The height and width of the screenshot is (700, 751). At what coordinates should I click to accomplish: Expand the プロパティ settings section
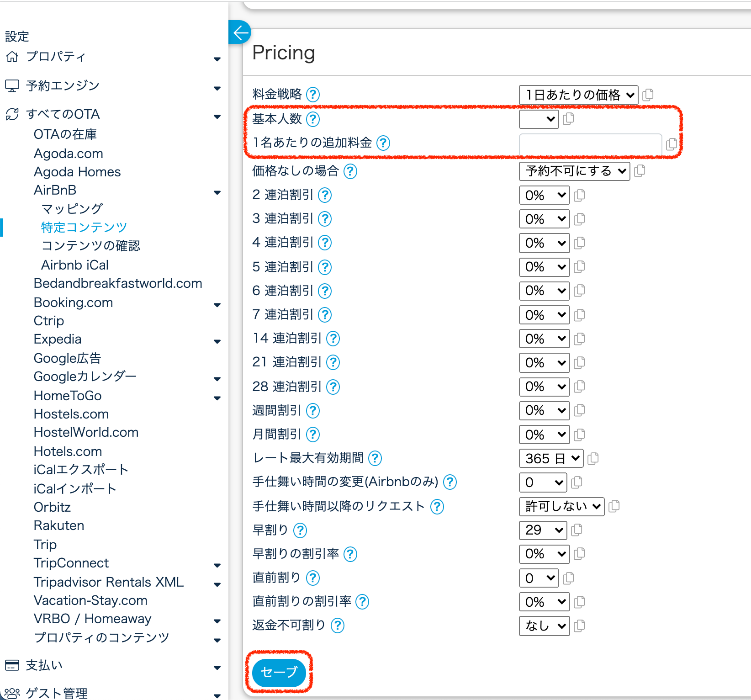217,59
